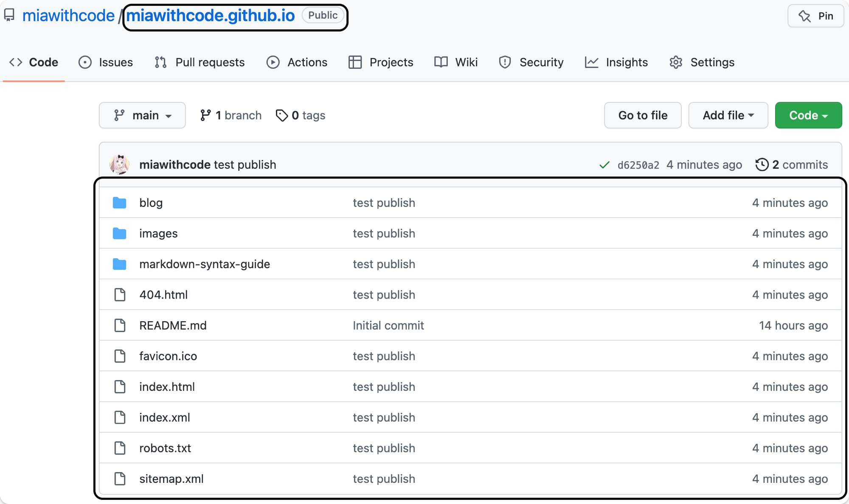Viewport: 849px width, 504px height.
Task: Open the Pull requests tab
Action: [x=200, y=62]
